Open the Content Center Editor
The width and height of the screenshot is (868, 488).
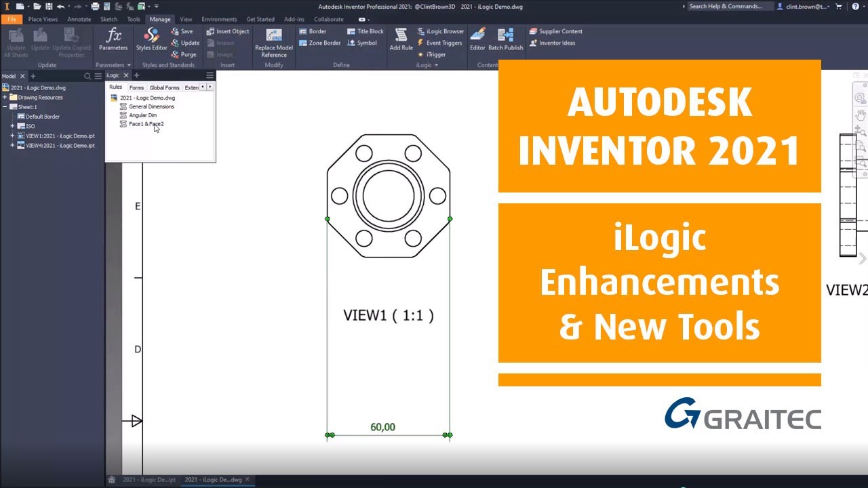point(477,40)
